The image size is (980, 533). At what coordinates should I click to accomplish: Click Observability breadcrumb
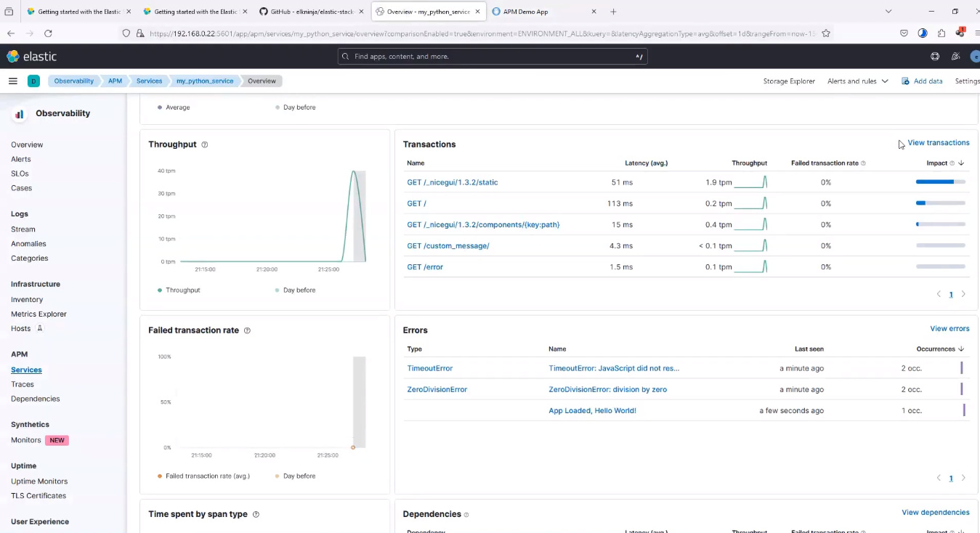tap(73, 81)
